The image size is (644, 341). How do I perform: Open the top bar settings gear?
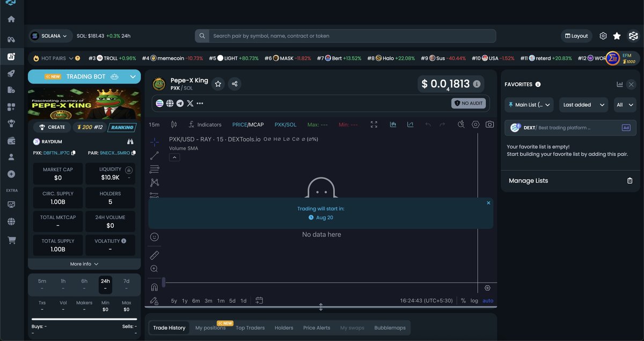pos(603,36)
